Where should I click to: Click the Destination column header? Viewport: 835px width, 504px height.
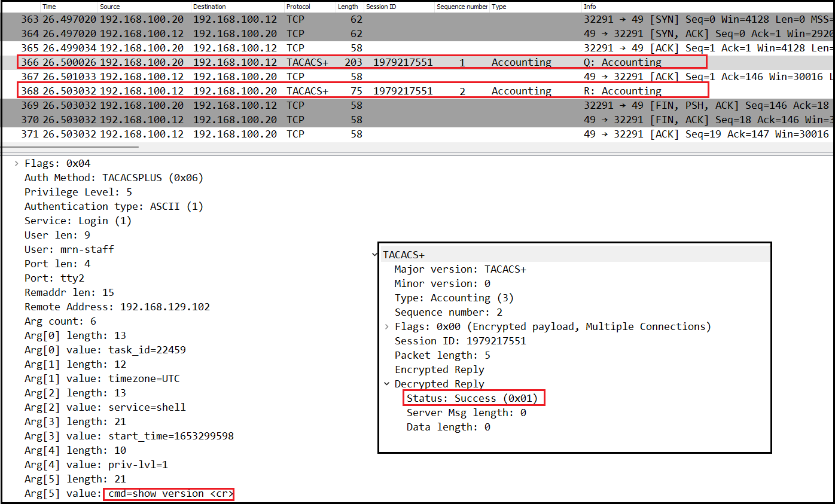click(209, 7)
